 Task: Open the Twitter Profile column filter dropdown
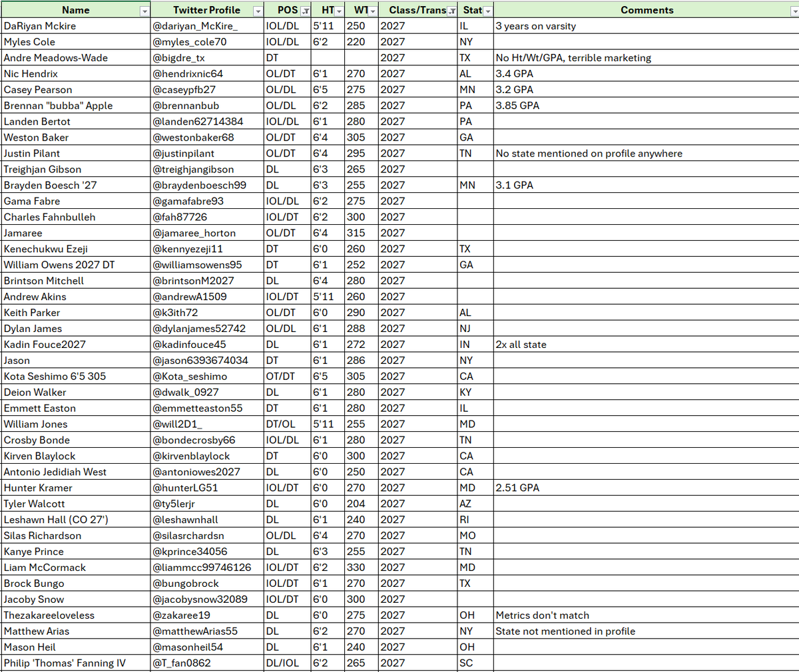(x=258, y=11)
